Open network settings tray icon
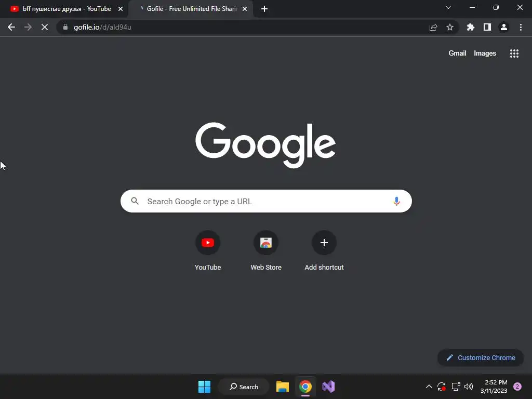The image size is (532, 399). coord(456,387)
